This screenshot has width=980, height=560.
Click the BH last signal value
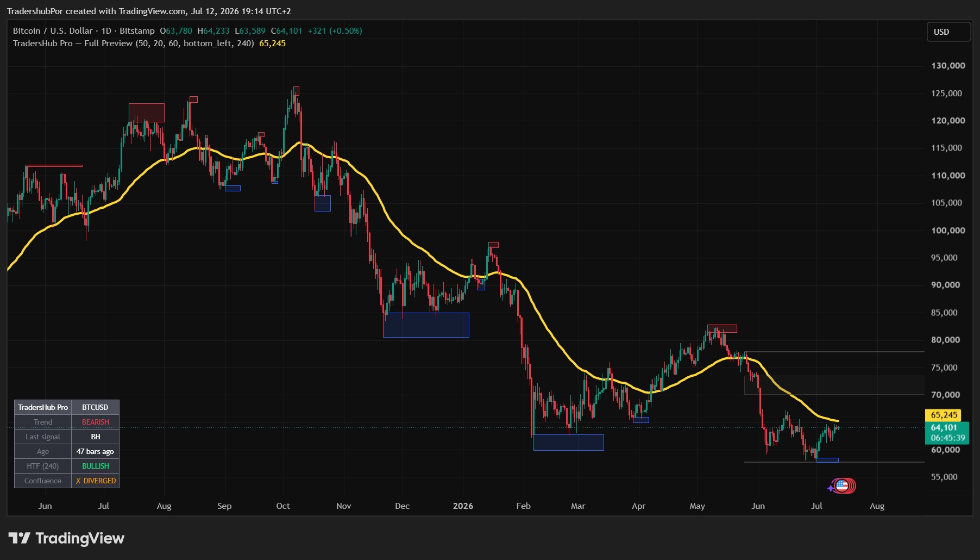95,437
